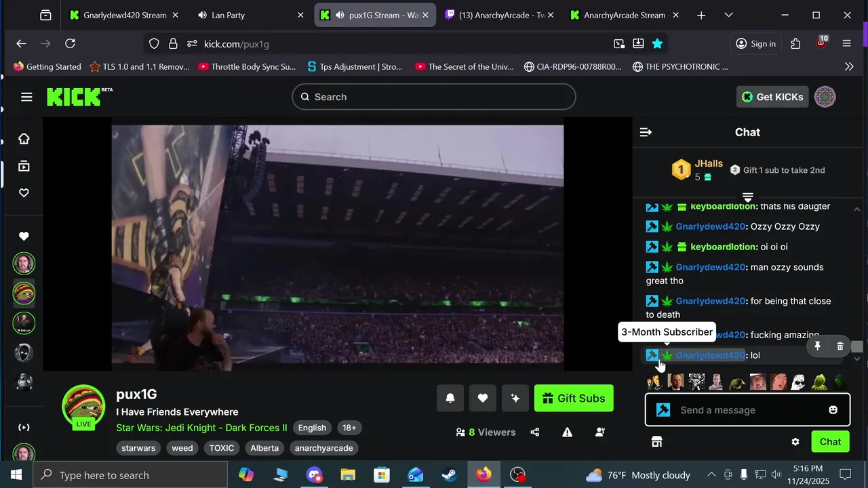
Task: Go back with the browser back arrow
Action: (21, 43)
